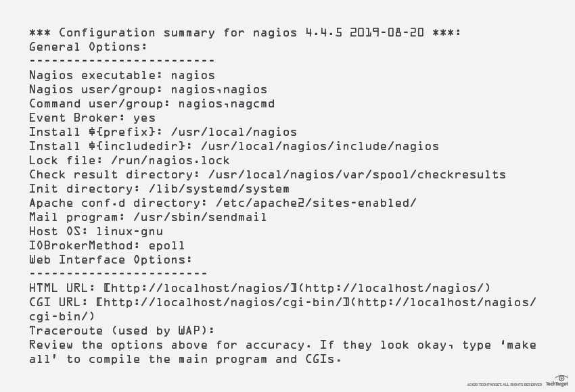Click the Mail program sendmail path
This screenshot has width=575, height=392.
click(x=200, y=218)
